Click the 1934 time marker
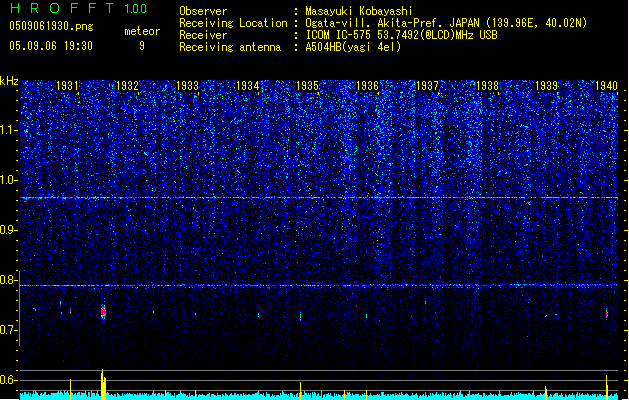 (x=248, y=86)
